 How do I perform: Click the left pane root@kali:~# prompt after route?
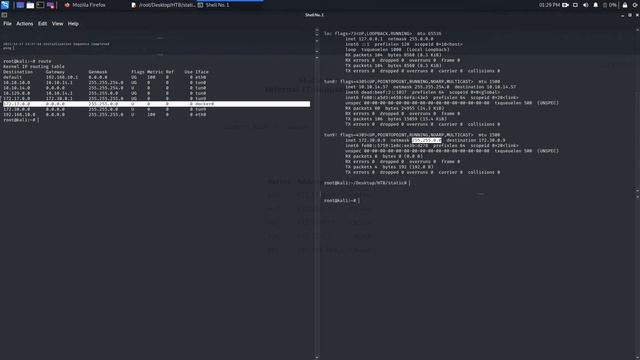[20, 120]
